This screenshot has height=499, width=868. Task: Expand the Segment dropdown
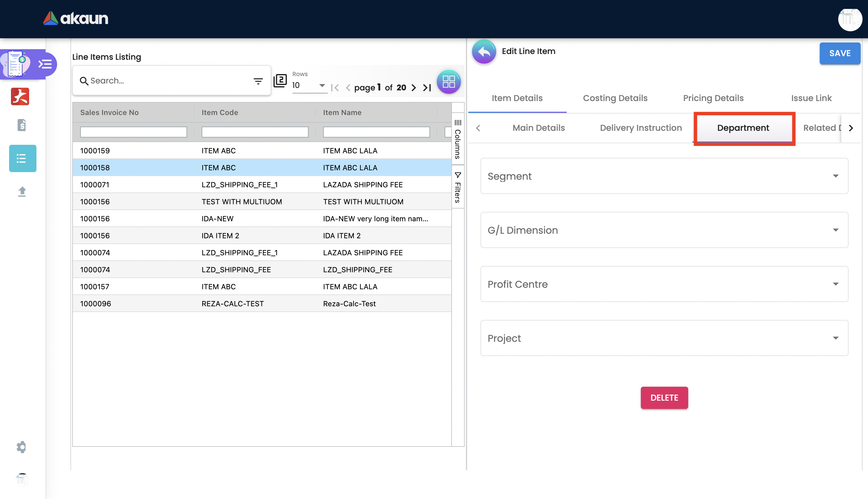664,176
